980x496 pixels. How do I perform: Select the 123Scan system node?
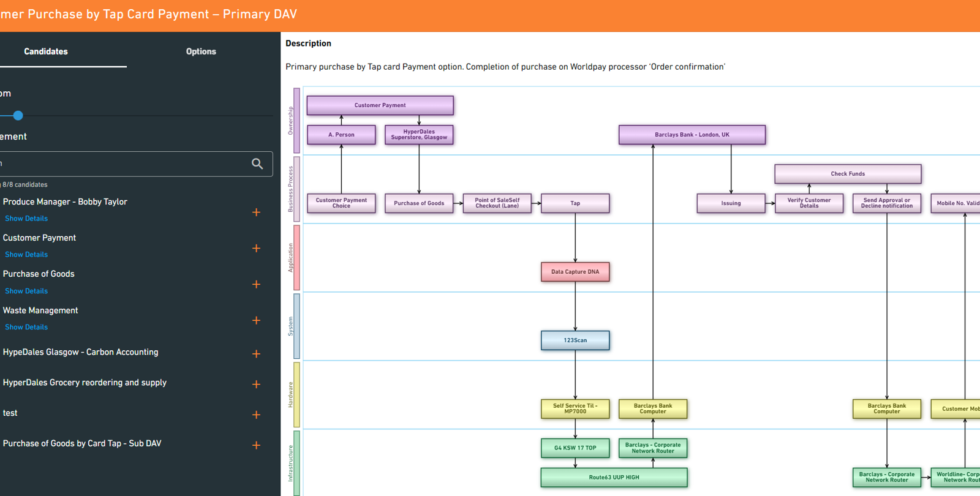point(575,340)
